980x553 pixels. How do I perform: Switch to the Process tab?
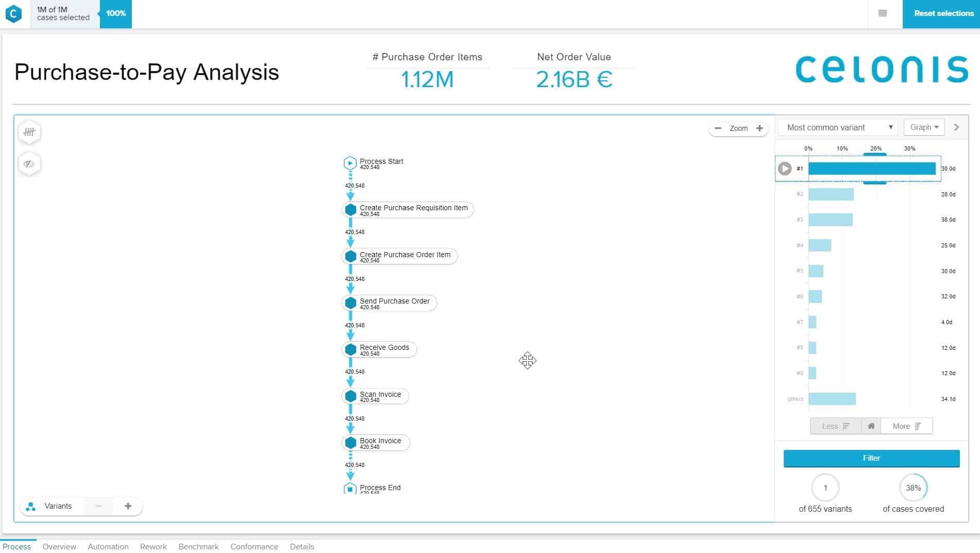pos(17,546)
